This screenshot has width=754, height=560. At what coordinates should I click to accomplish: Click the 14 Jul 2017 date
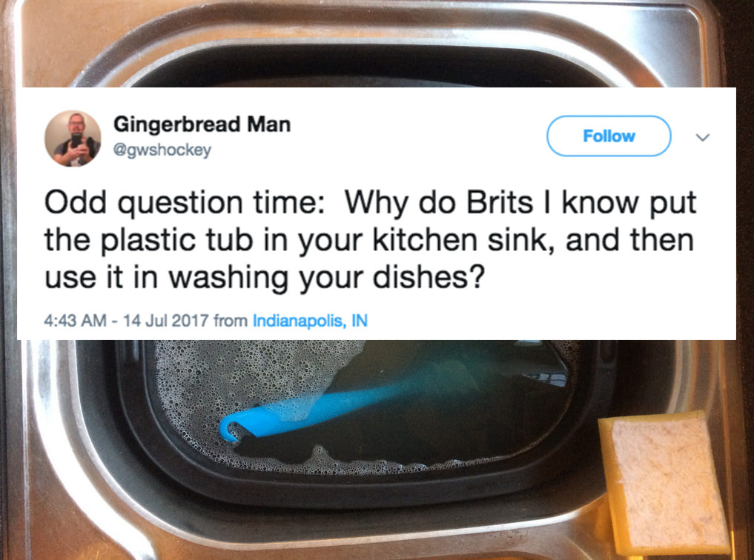pyautogui.click(x=166, y=320)
